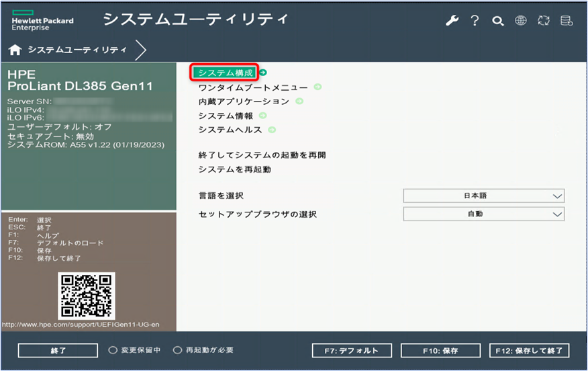Click the chevron arrow of 日本語 dropdown

point(557,196)
